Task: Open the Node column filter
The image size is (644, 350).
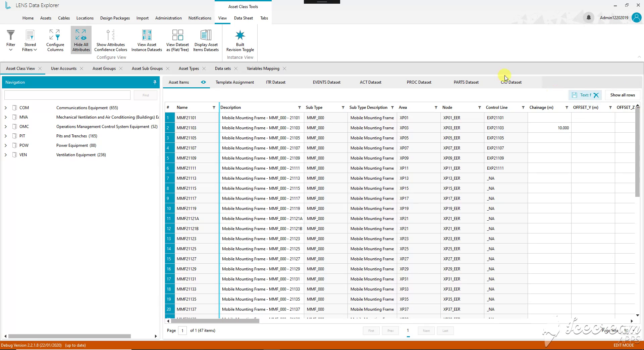Action: point(479,107)
